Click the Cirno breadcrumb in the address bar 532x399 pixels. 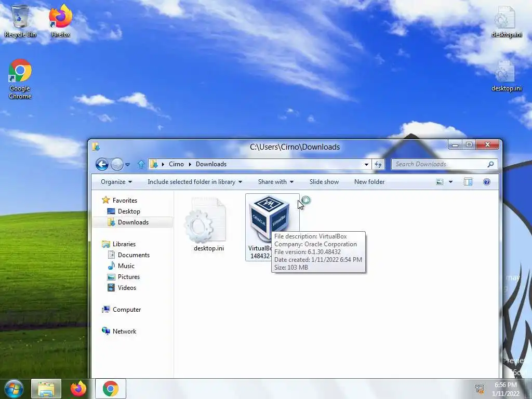click(176, 164)
